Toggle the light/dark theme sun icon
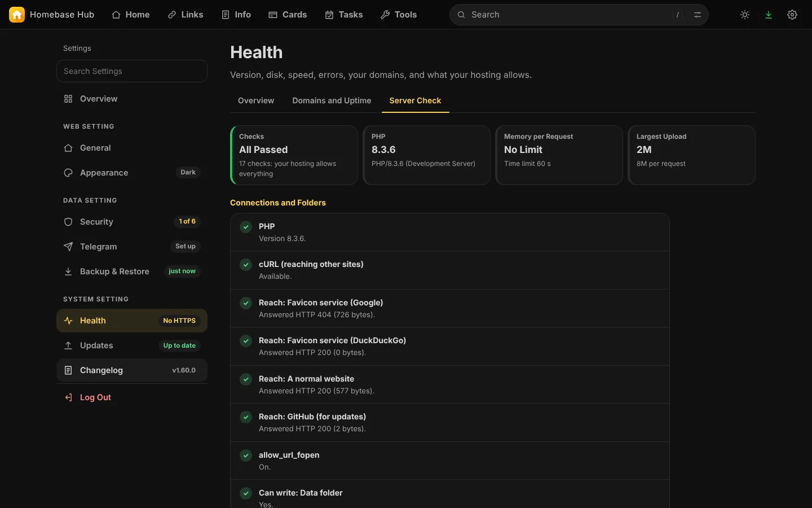This screenshot has height=508, width=812. pos(745,15)
